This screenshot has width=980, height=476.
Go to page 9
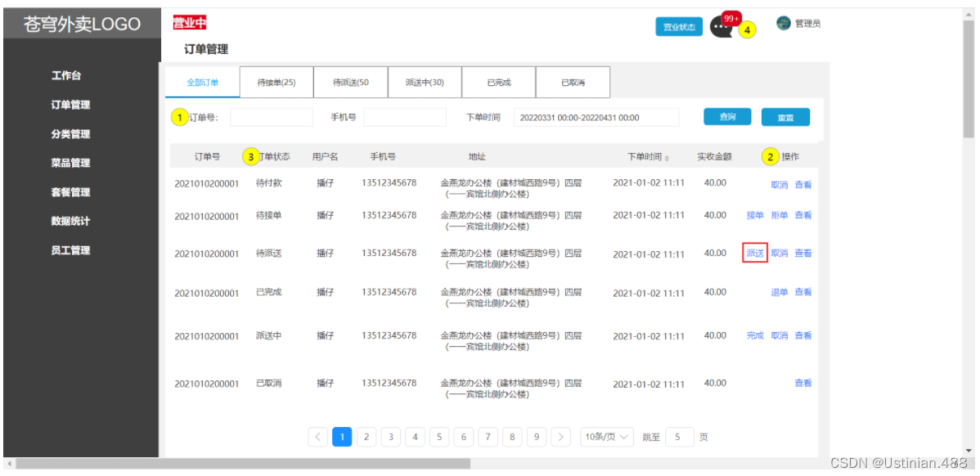537,437
